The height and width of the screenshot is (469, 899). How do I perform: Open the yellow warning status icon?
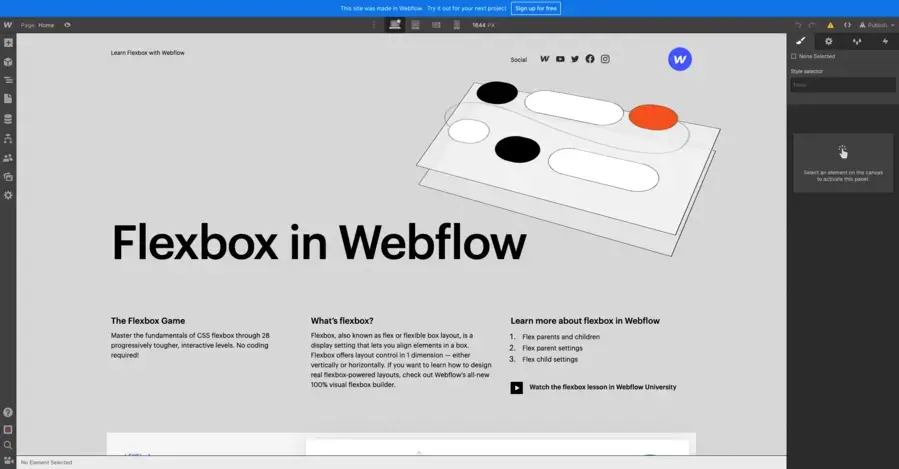(830, 25)
